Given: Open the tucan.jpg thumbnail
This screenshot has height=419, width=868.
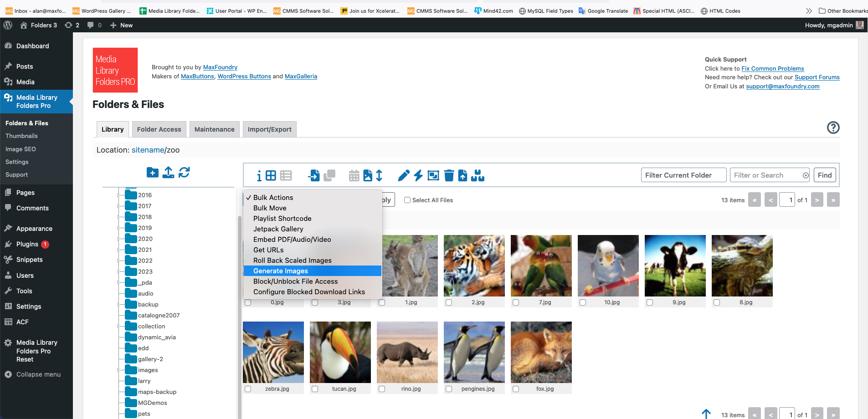Looking at the screenshot, I should (x=340, y=352).
